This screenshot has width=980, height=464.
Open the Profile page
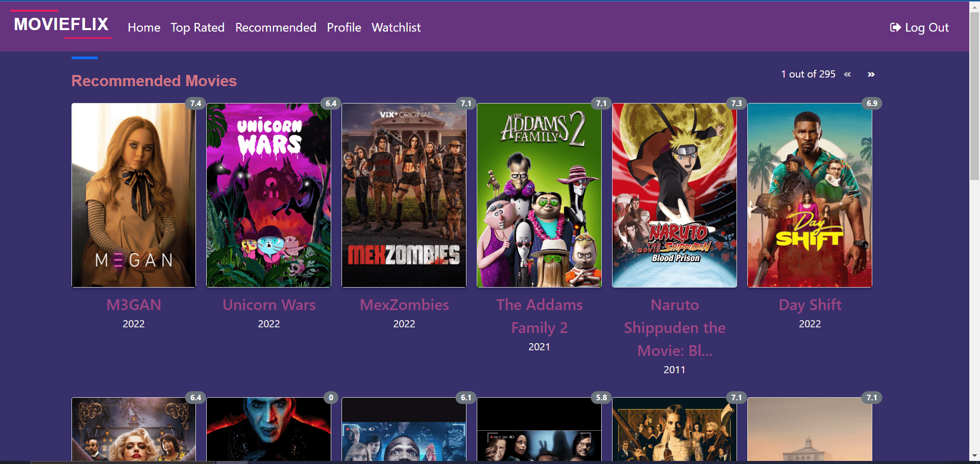click(344, 28)
